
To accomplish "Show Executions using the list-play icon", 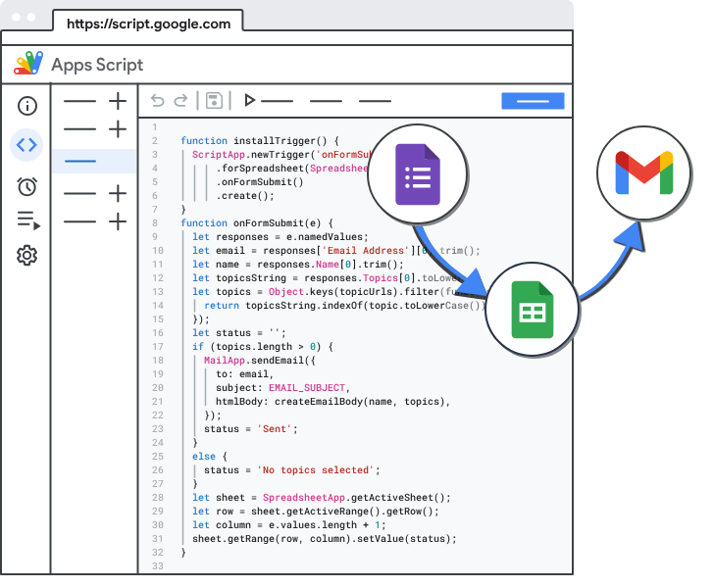I will pos(27,220).
